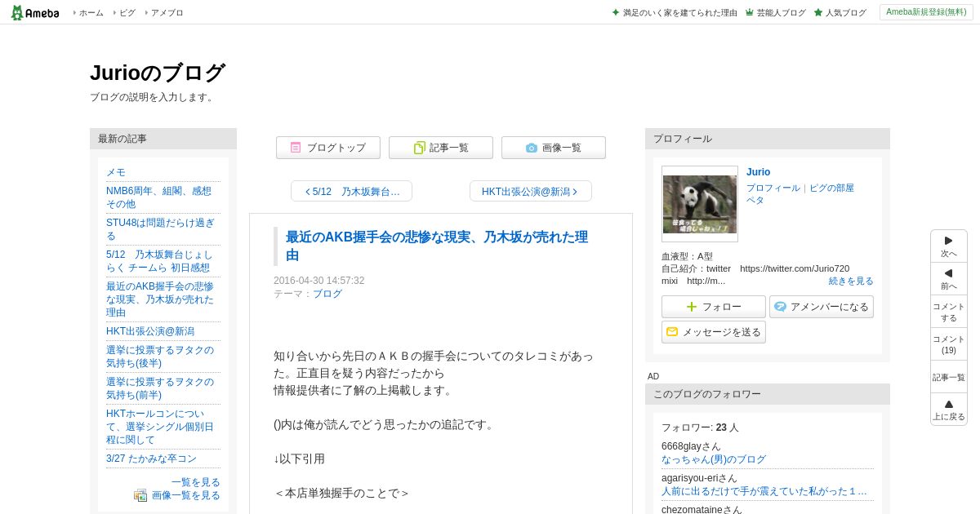Open the Jurioのブログ title link
The width and height of the screenshot is (980, 514).
point(157,73)
